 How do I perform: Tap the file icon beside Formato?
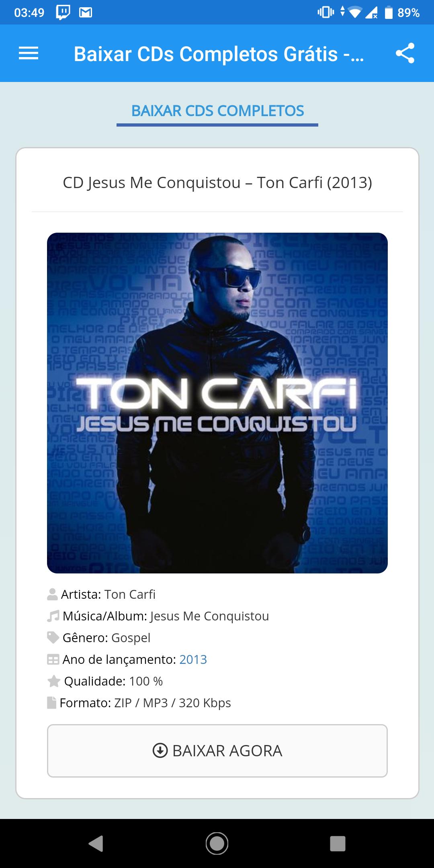click(x=51, y=703)
